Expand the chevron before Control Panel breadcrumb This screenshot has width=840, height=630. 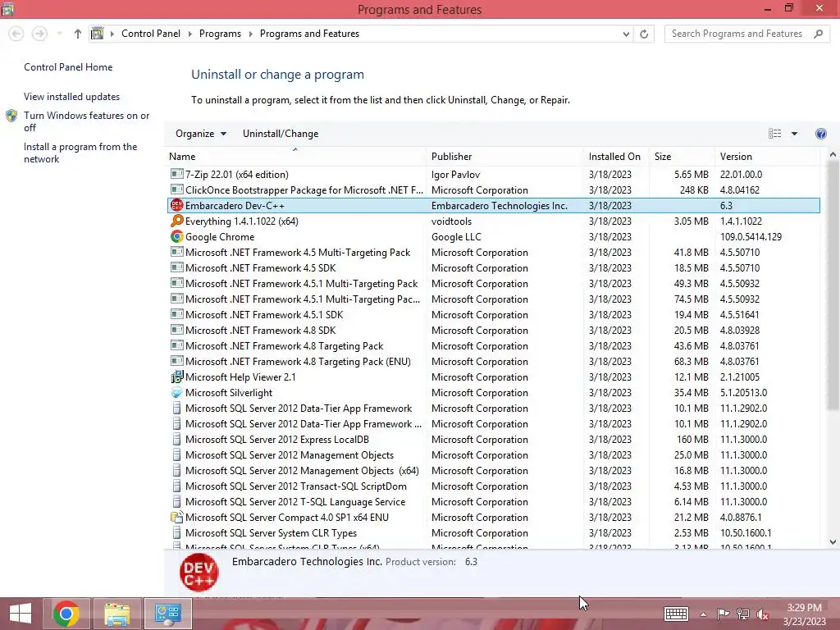point(112,34)
